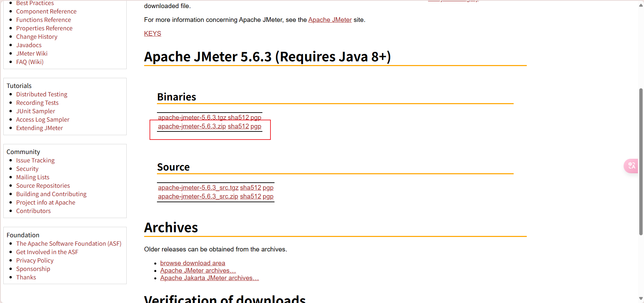Open Extending JMeter tutorial
The width and height of the screenshot is (644, 303).
pyautogui.click(x=39, y=128)
